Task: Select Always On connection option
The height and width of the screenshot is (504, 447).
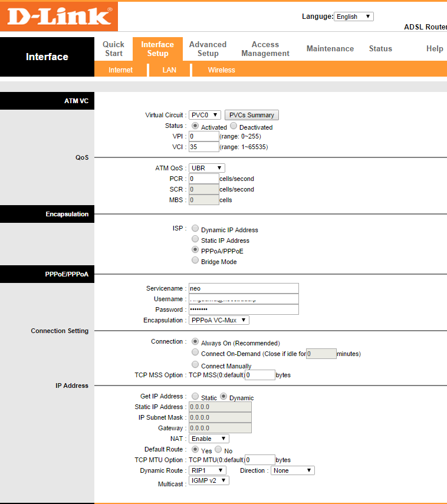Action: coord(195,341)
